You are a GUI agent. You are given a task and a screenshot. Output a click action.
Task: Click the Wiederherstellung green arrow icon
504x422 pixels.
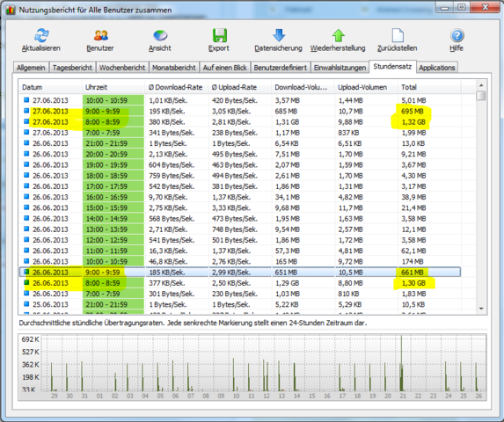(338, 35)
